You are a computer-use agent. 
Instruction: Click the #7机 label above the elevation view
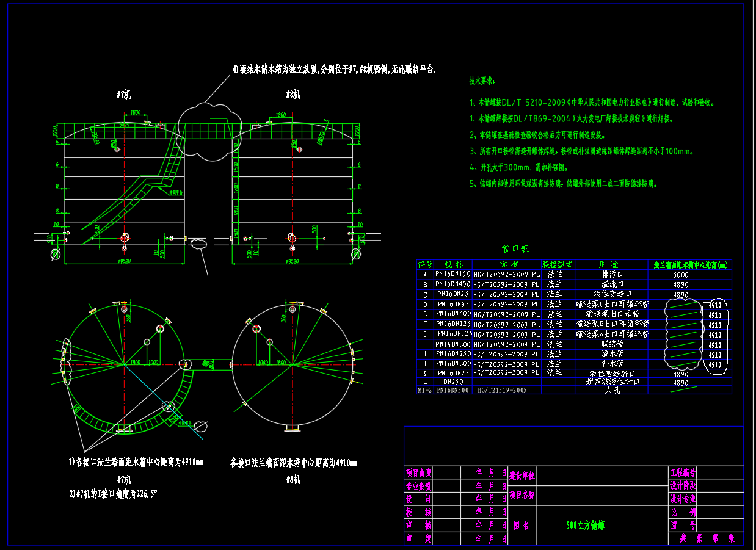123,95
